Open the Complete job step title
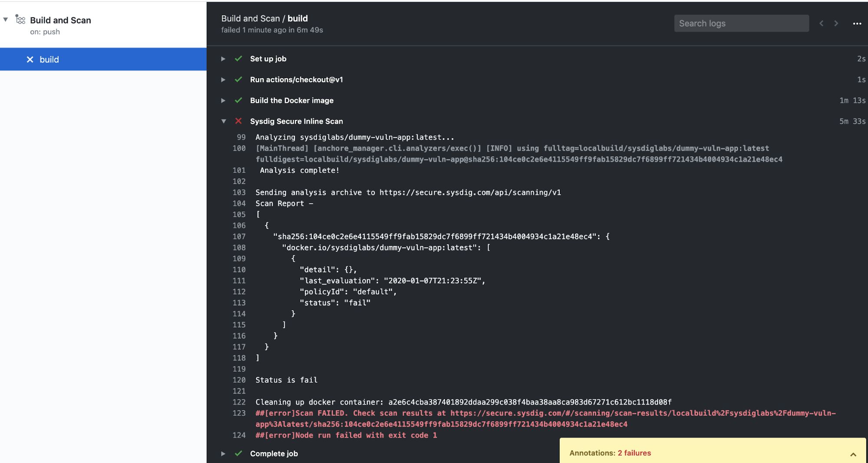Viewport: 868px width, 463px height. 274,453
